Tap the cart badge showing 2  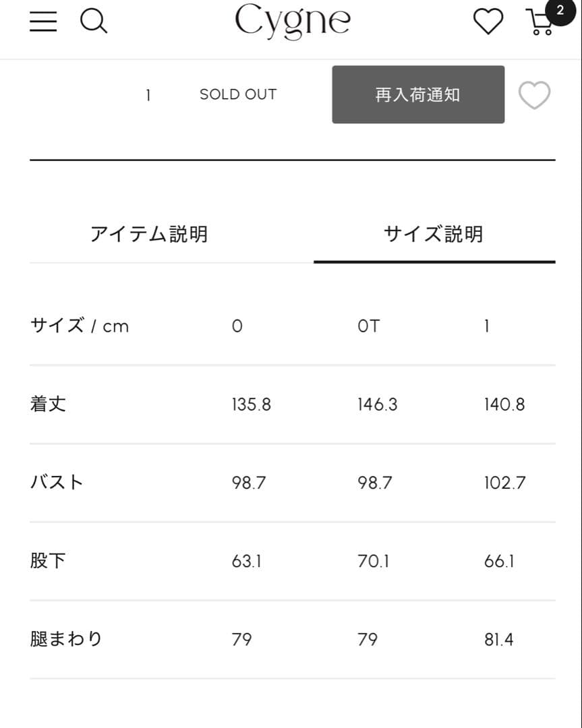click(x=560, y=11)
